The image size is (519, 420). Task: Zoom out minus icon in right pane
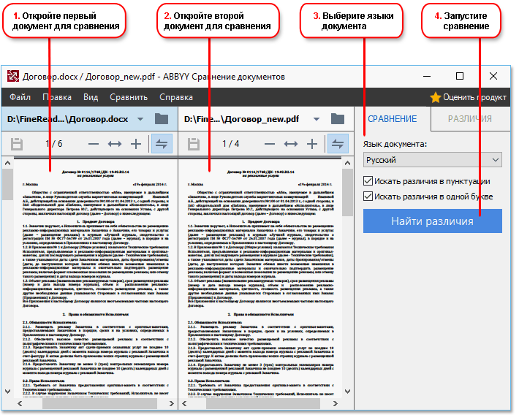point(270,144)
